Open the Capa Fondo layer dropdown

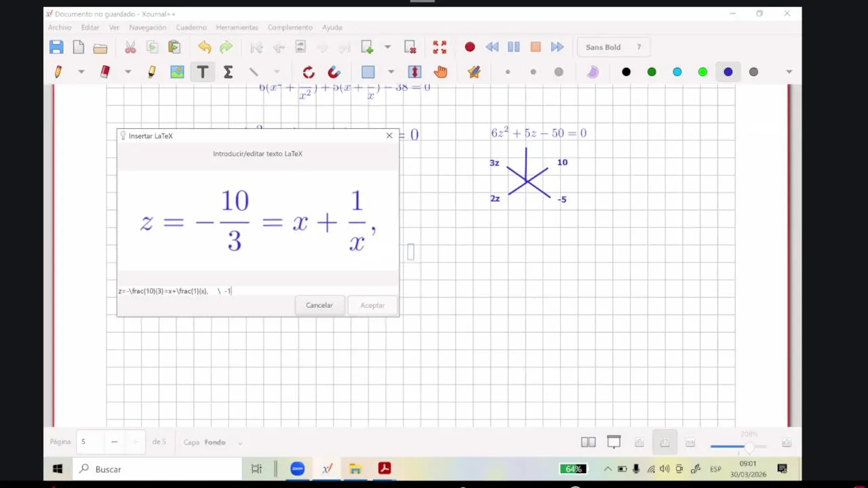pos(213,442)
